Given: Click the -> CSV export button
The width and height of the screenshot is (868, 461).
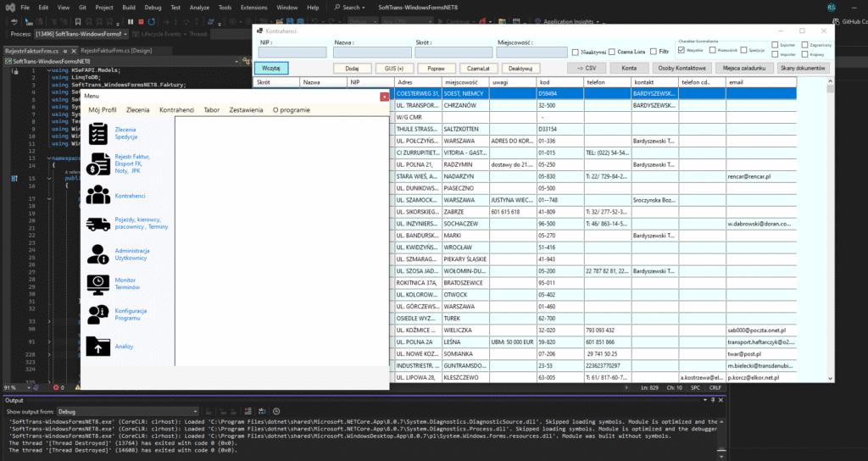Looking at the screenshot, I should (x=585, y=68).
